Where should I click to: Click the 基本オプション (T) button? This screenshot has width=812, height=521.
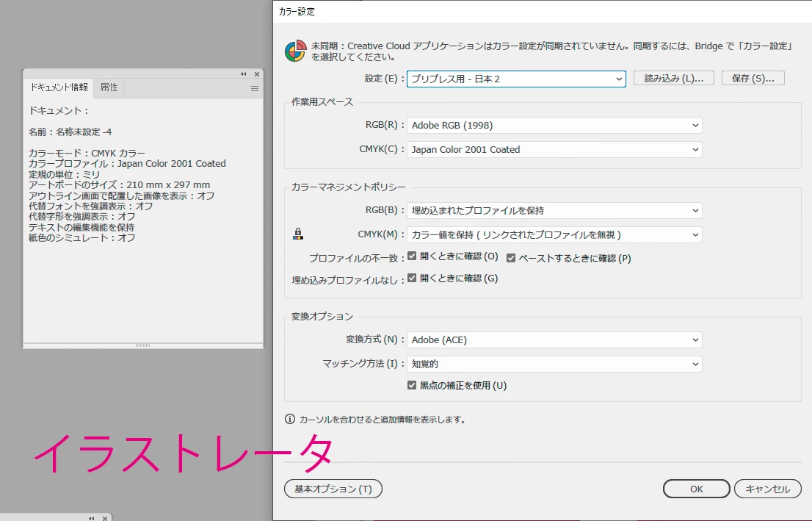[333, 489]
